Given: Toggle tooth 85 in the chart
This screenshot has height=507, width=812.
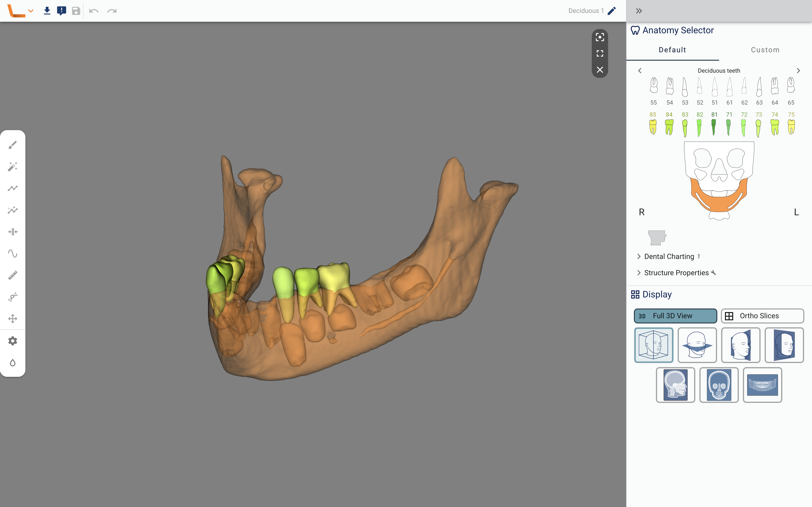Looking at the screenshot, I should coord(653,127).
